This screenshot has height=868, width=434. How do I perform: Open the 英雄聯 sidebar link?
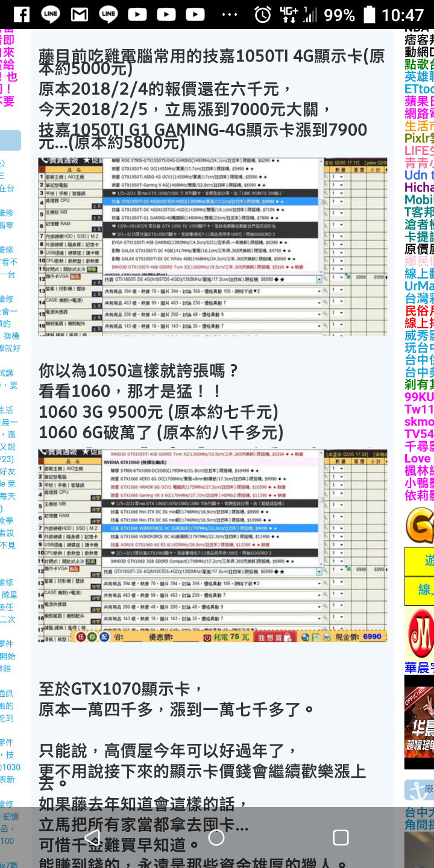[x=419, y=77]
